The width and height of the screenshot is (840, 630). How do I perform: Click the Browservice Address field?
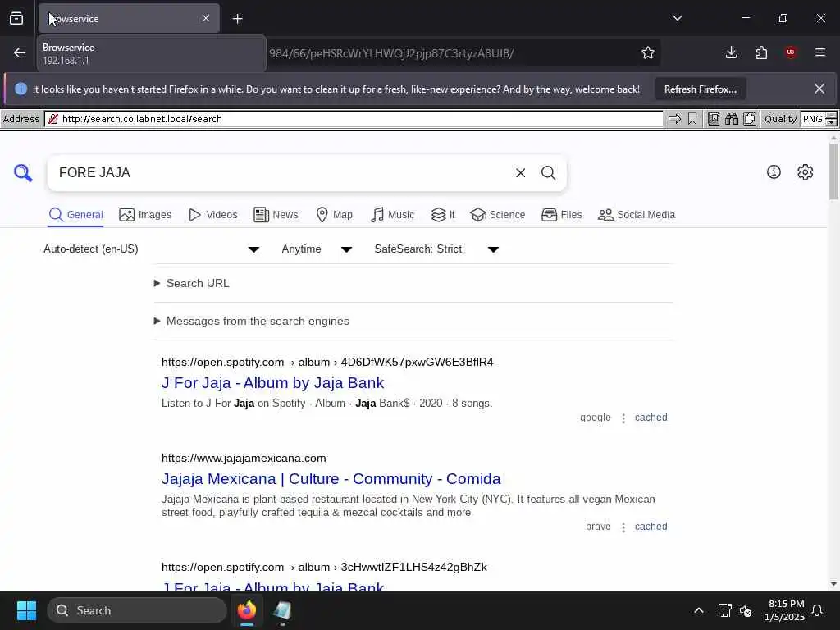coord(354,119)
